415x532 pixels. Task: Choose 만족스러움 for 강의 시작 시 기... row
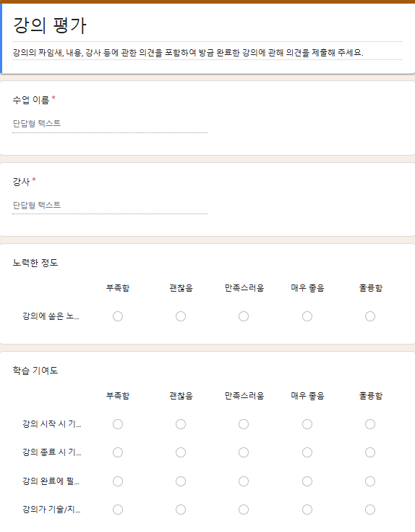pos(244,424)
